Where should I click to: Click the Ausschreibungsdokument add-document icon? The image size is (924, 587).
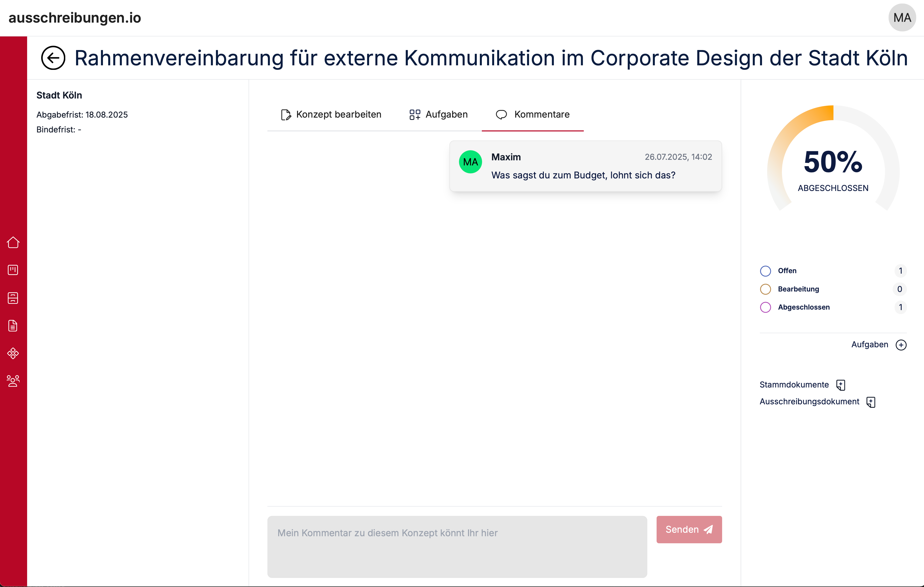pyautogui.click(x=871, y=402)
